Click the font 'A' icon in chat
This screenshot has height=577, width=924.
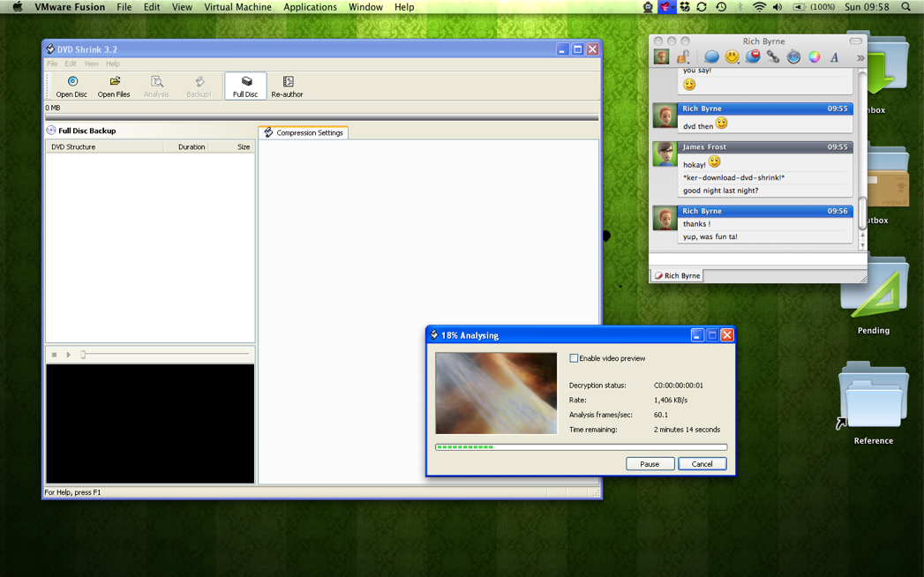(834, 57)
